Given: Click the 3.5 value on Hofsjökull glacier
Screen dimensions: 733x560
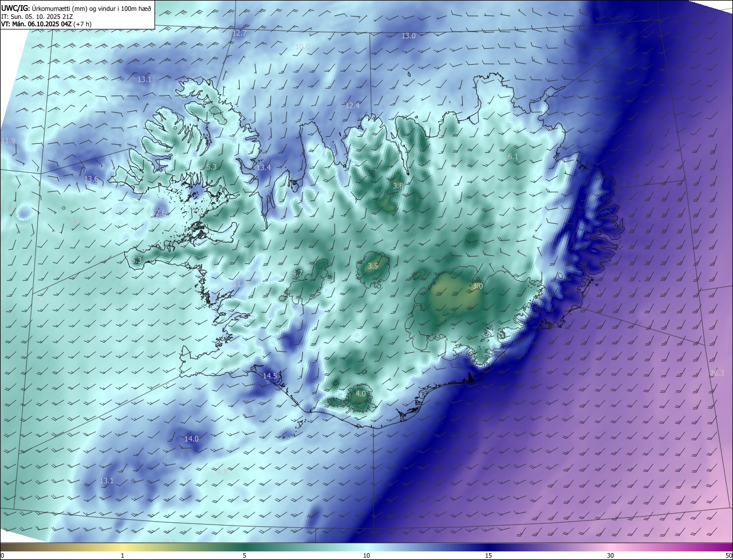Looking at the screenshot, I should click(x=373, y=266).
